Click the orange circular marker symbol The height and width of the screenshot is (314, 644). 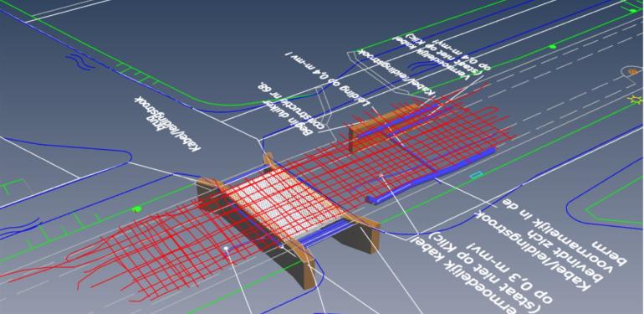pyautogui.click(x=631, y=71)
